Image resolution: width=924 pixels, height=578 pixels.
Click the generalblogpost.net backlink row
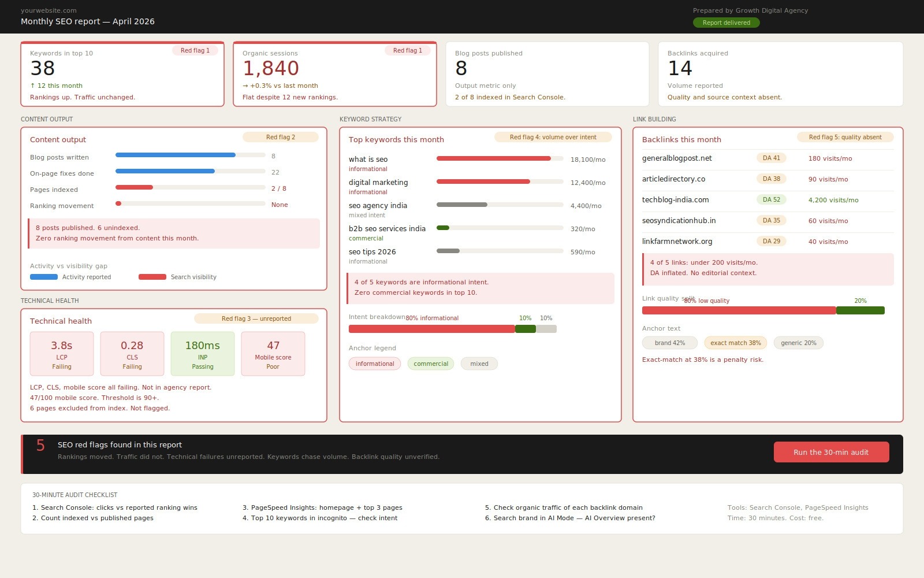tap(768, 158)
